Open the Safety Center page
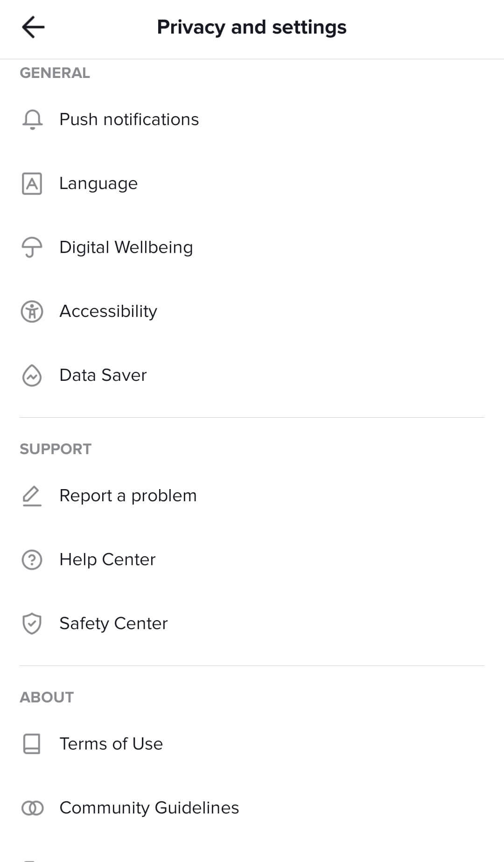504x862 pixels. [x=113, y=624]
